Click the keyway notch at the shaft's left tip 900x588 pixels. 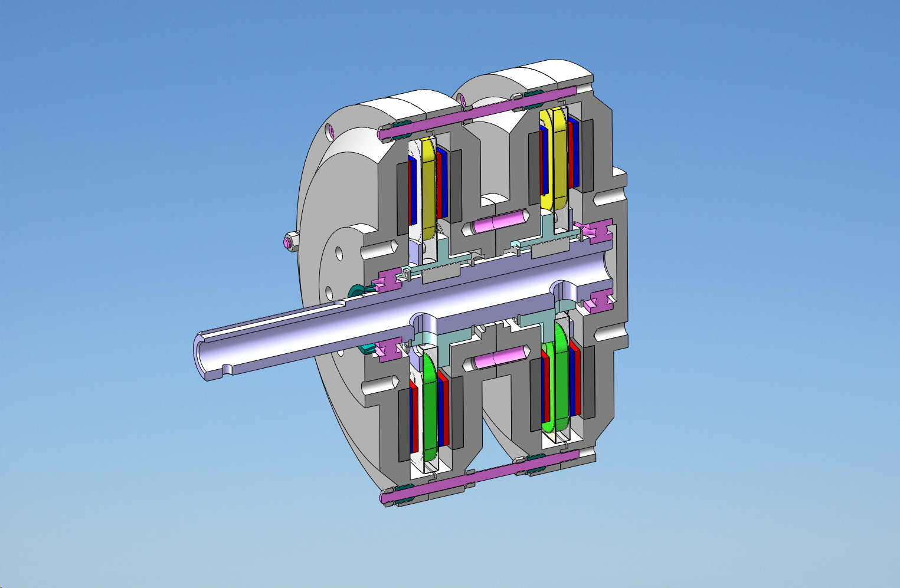(223, 372)
